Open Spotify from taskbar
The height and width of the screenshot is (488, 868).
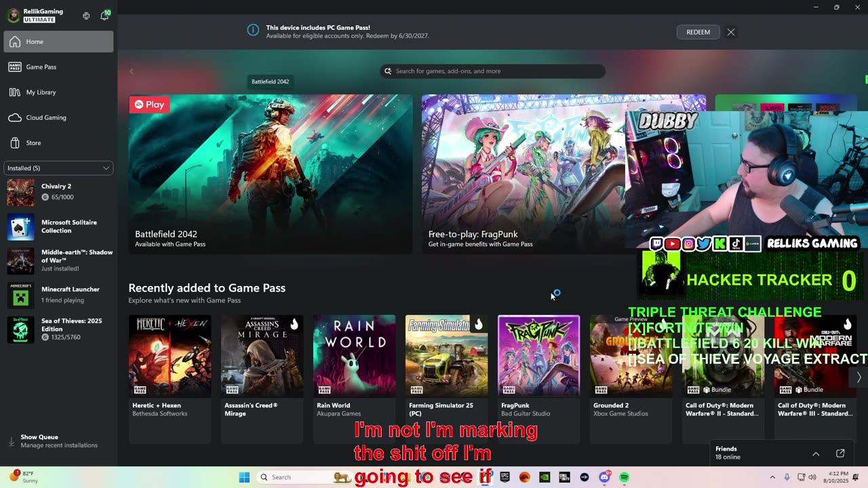(624, 477)
